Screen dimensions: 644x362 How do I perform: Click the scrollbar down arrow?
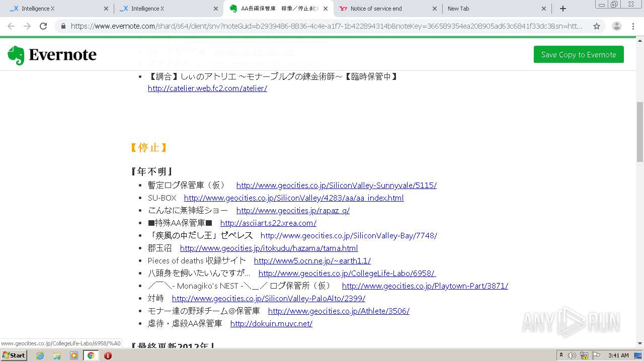(640, 343)
